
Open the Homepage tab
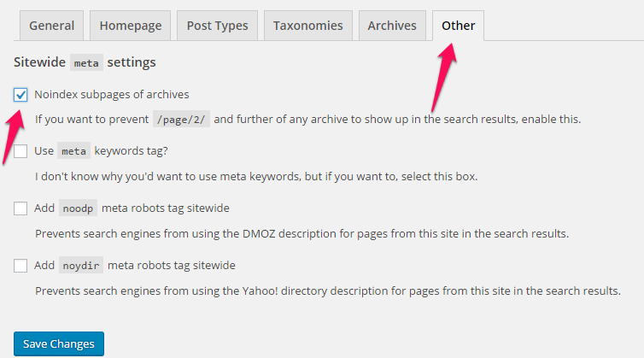pos(130,26)
